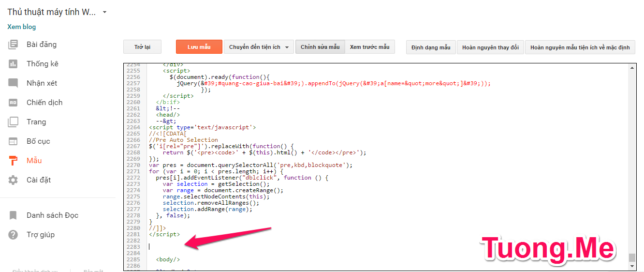644x272 pixels.
Task: Click $(document).ready(function(){ line
Action: click(x=219, y=77)
